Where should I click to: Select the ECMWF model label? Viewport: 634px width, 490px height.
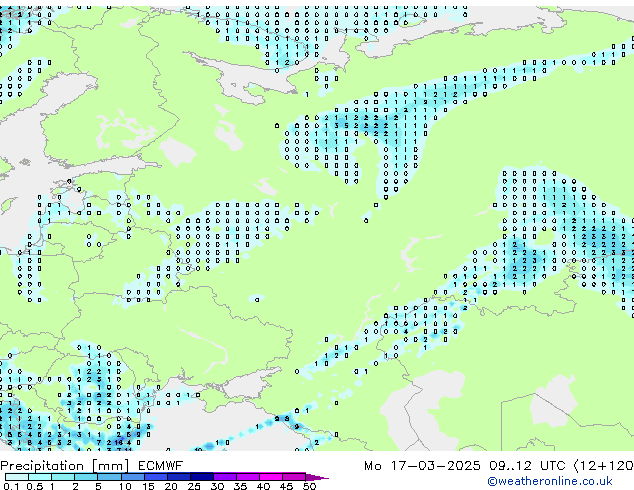coord(161,466)
